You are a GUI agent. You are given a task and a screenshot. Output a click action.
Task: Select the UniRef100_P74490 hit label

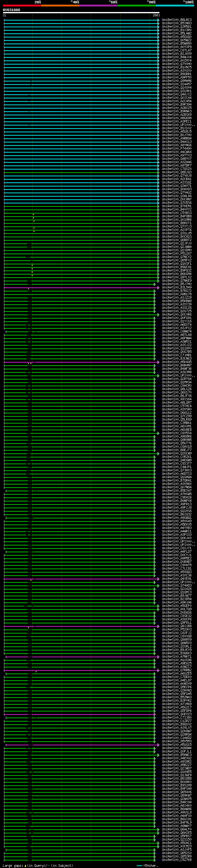[177, 148]
